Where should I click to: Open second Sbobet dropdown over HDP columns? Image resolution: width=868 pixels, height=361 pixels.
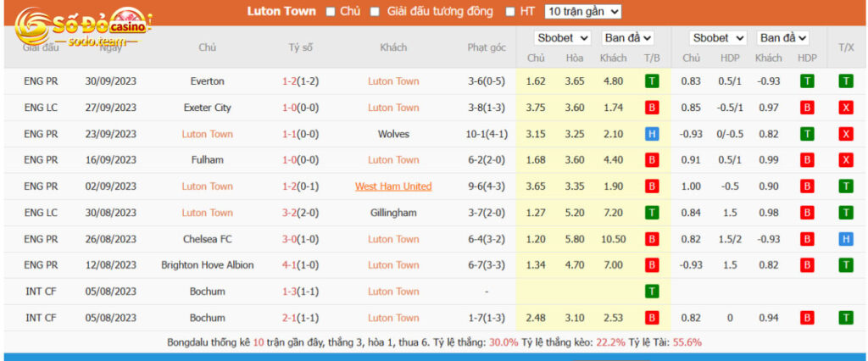pyautogui.click(x=718, y=38)
